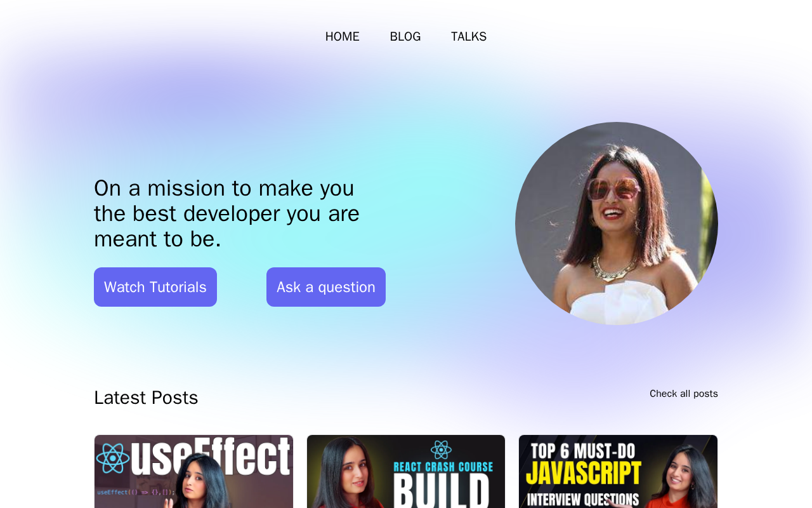This screenshot has height=508, width=812.
Task: Click the mission statement headline text
Action: [x=226, y=213]
